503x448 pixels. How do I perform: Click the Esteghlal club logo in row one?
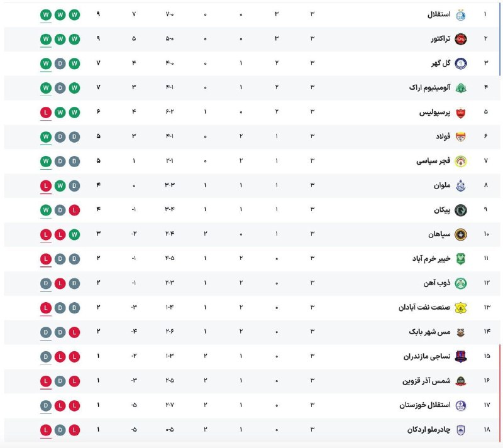pos(461,14)
